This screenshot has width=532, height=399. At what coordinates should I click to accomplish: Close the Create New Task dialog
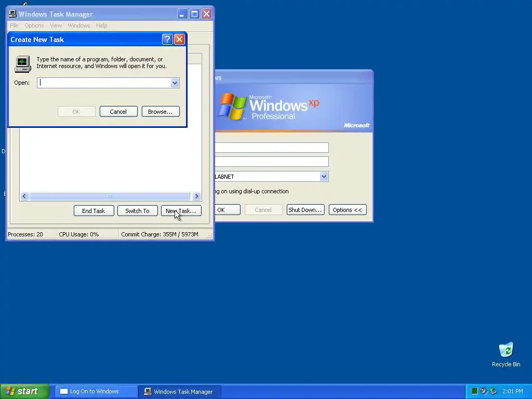pyautogui.click(x=179, y=39)
